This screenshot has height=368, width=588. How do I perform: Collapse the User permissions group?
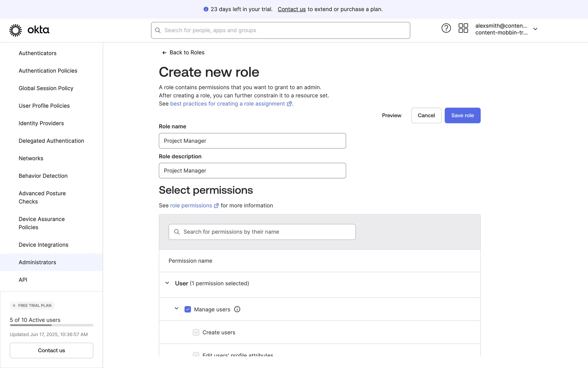tap(167, 283)
